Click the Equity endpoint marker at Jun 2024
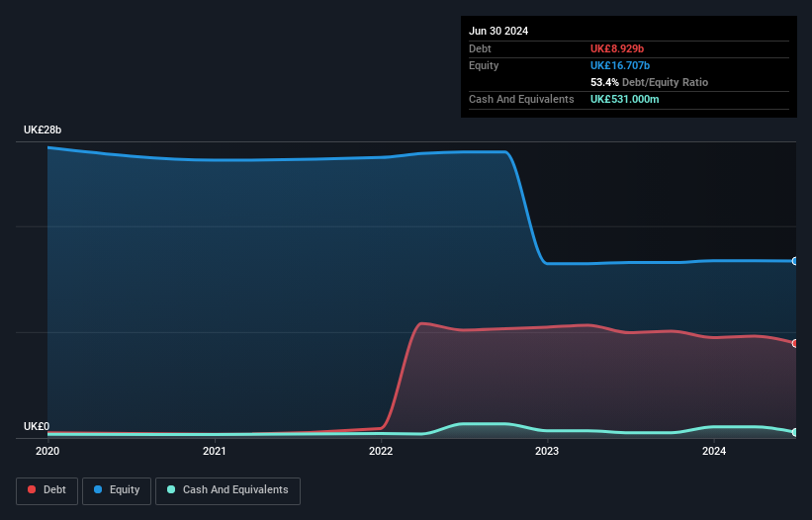Viewport: 812px width, 520px height. [795, 261]
